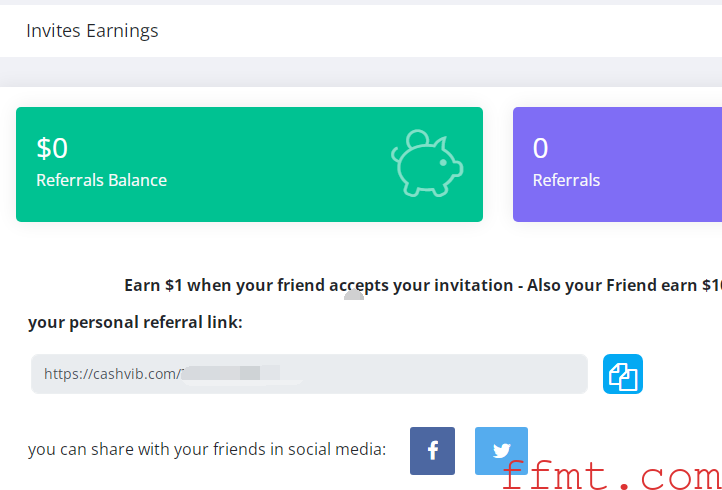Share on Twitter via the bird button
This screenshot has width=722, height=490.
501,450
